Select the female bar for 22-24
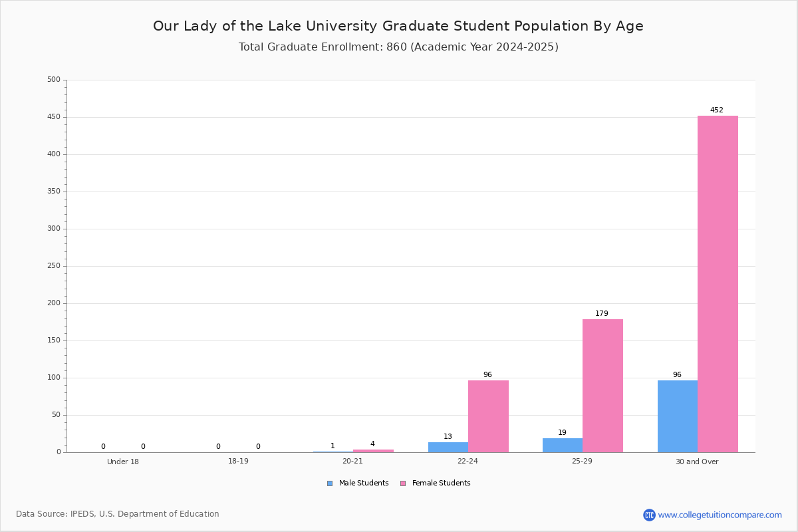798x532 pixels. 488,416
